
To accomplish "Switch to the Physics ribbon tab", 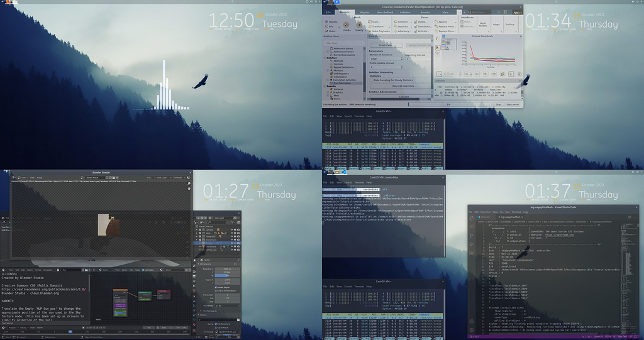I will 365,11.
